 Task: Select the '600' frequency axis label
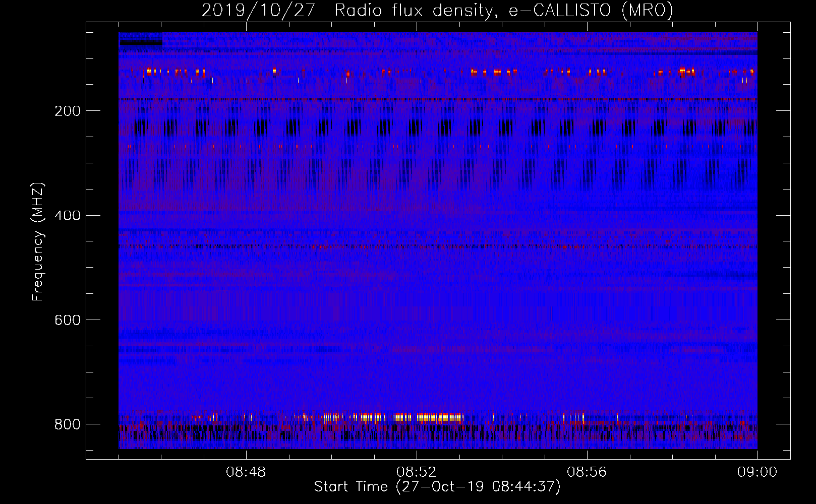(x=68, y=320)
